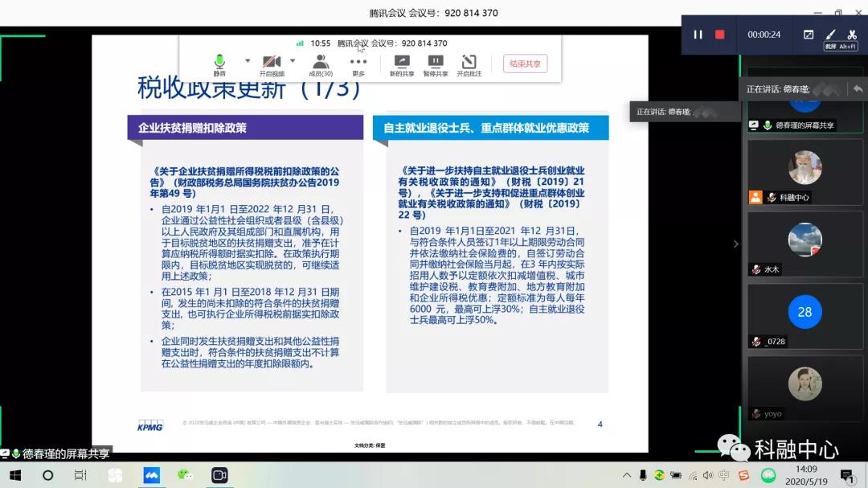Start a new share (新的共享)
The width and height of the screenshot is (868, 488).
[x=402, y=64]
